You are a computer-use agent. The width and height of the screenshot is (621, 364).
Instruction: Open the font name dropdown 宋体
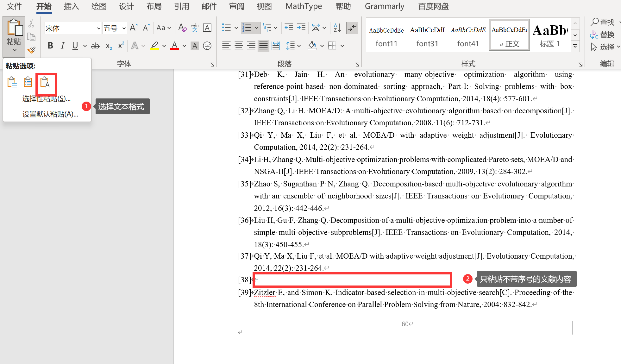[98, 28]
